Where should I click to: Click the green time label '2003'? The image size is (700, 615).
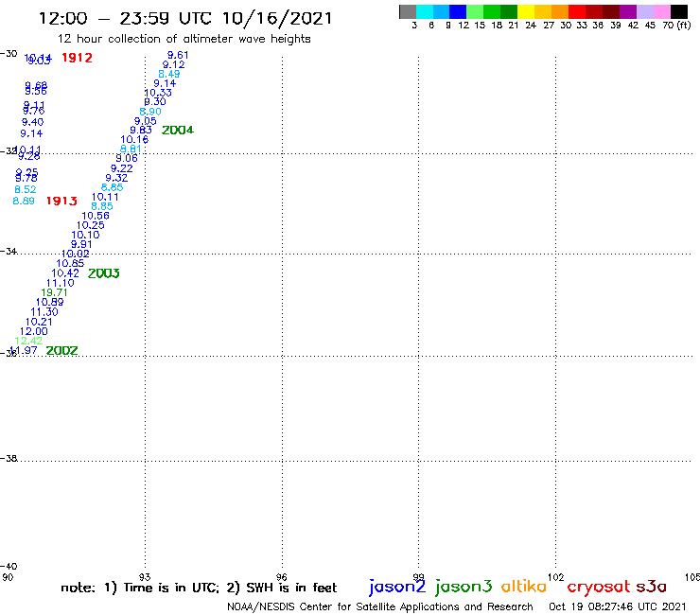click(103, 273)
